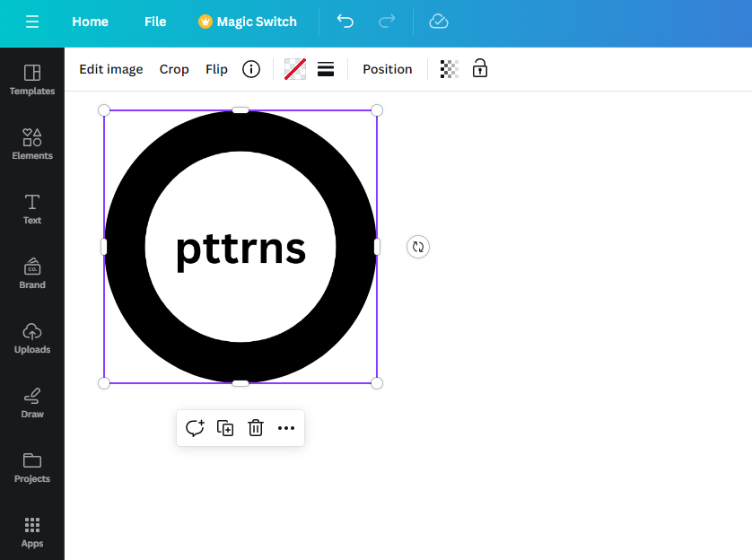Click the left-side middle resize handle
The image size is (752, 560).
click(x=104, y=247)
